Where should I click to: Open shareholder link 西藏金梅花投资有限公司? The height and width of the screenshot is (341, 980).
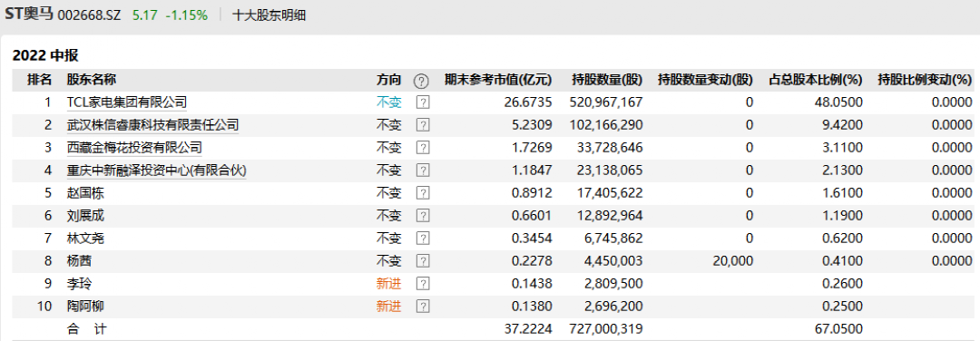click(134, 148)
